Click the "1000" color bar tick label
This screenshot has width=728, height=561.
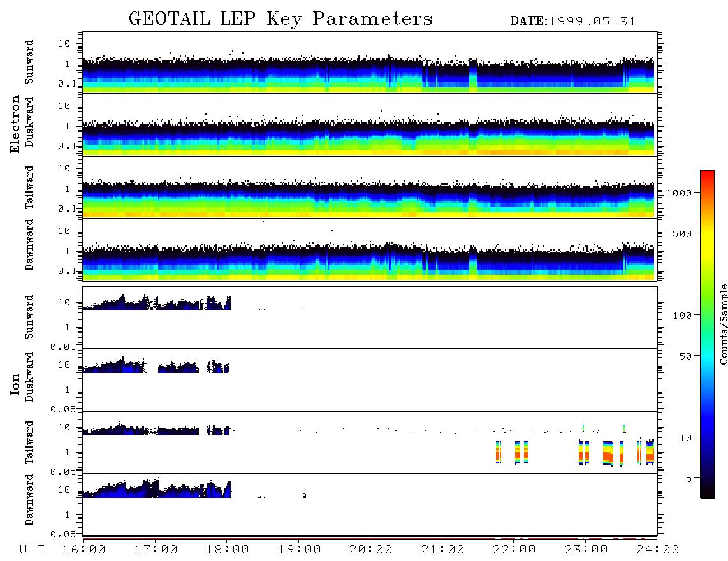click(x=679, y=193)
